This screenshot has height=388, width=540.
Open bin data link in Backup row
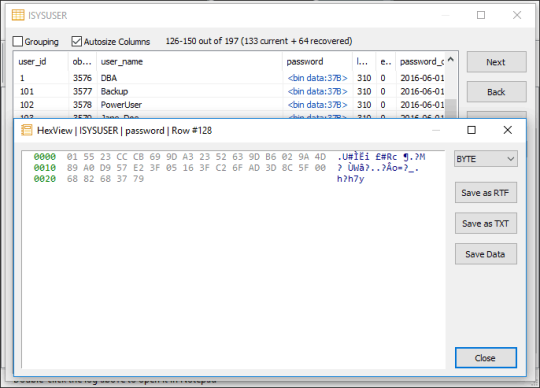pos(317,92)
